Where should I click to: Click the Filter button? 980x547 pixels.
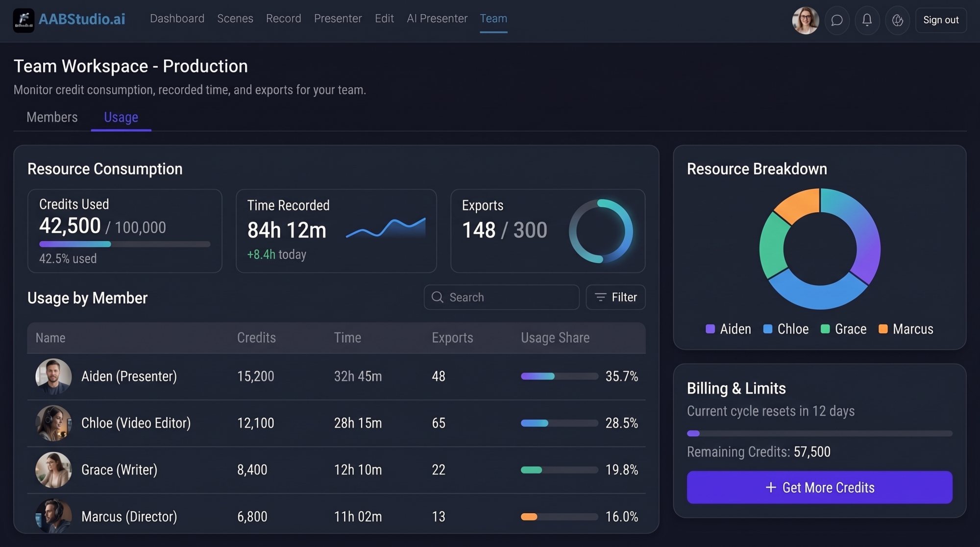coord(615,297)
